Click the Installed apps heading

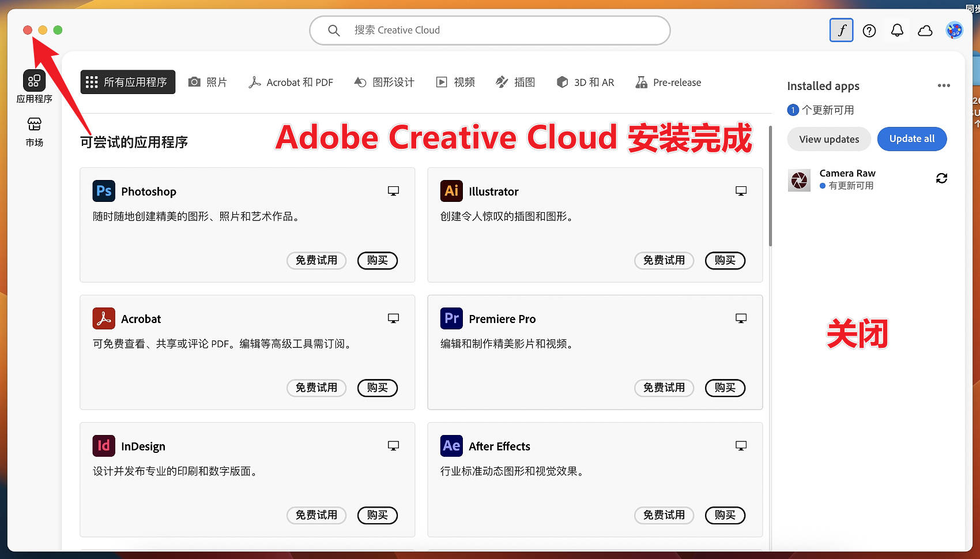click(x=823, y=86)
